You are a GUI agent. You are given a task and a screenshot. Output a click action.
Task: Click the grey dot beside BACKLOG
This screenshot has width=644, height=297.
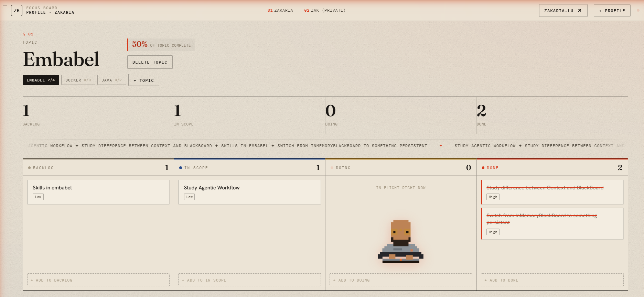click(x=30, y=168)
